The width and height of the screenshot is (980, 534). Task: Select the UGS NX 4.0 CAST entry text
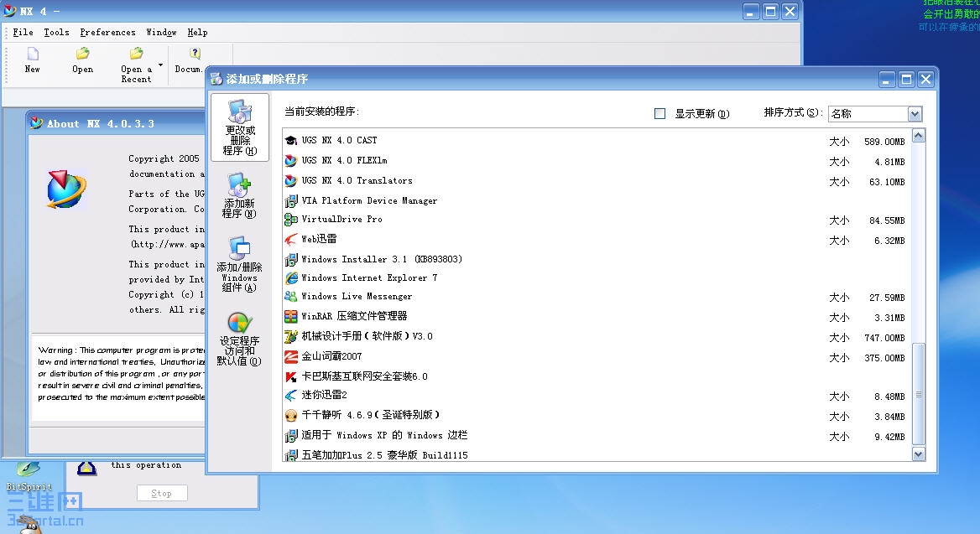[x=339, y=141]
